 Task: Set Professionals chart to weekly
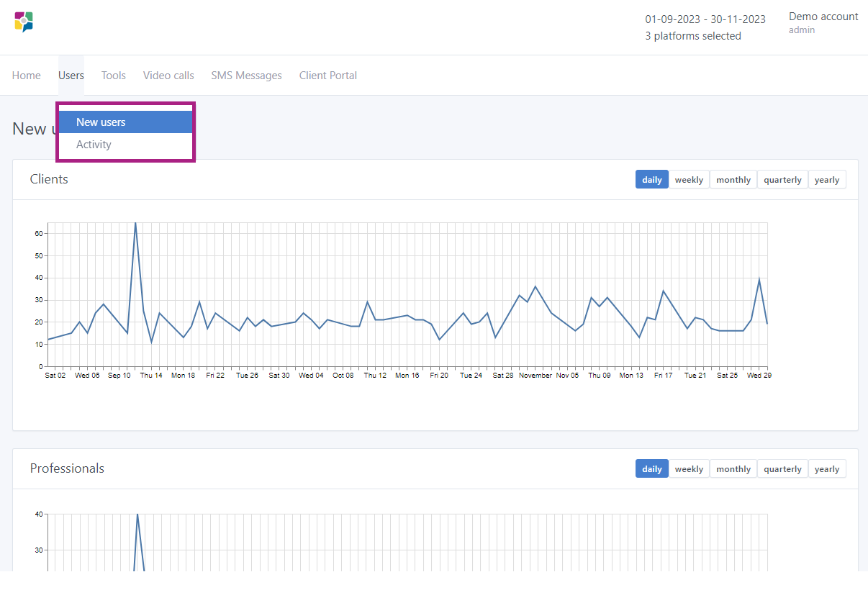tap(689, 469)
